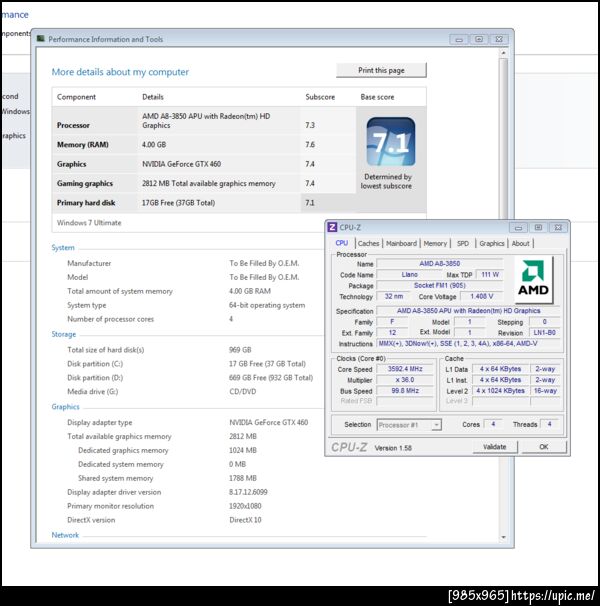Click the Media drive (G:) label
This screenshot has width=600, height=606.
[92, 392]
